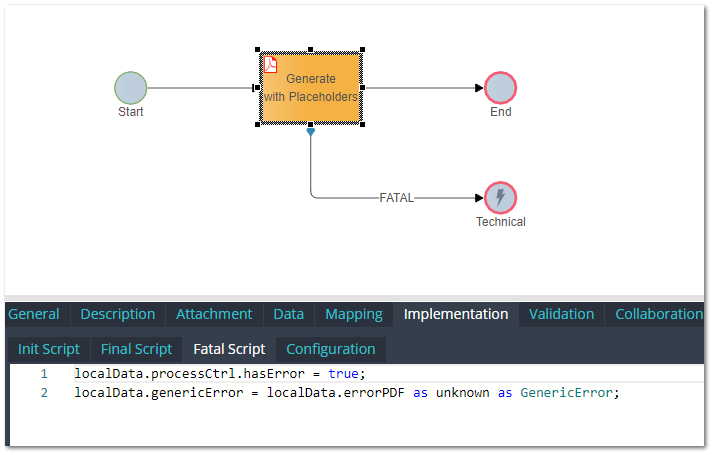This screenshot has width=713, height=455.
Task: Select the Fatal Script sub-tab
Action: coord(229,349)
